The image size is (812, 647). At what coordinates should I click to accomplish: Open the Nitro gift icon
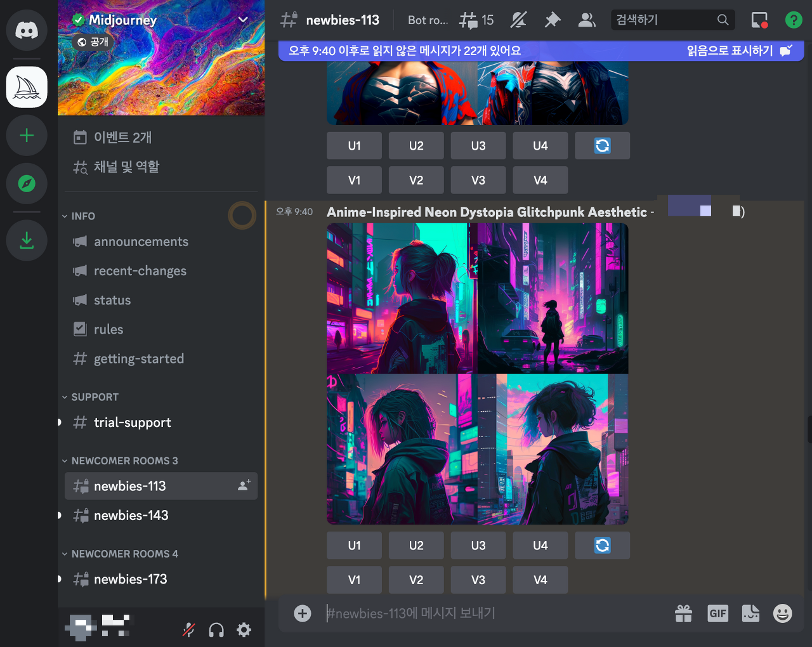point(683,613)
